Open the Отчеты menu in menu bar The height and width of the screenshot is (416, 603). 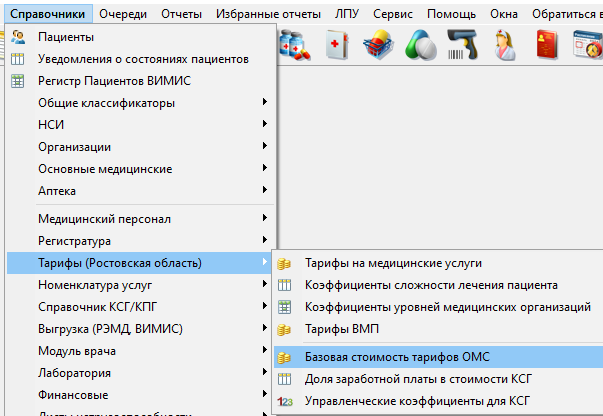[180, 14]
